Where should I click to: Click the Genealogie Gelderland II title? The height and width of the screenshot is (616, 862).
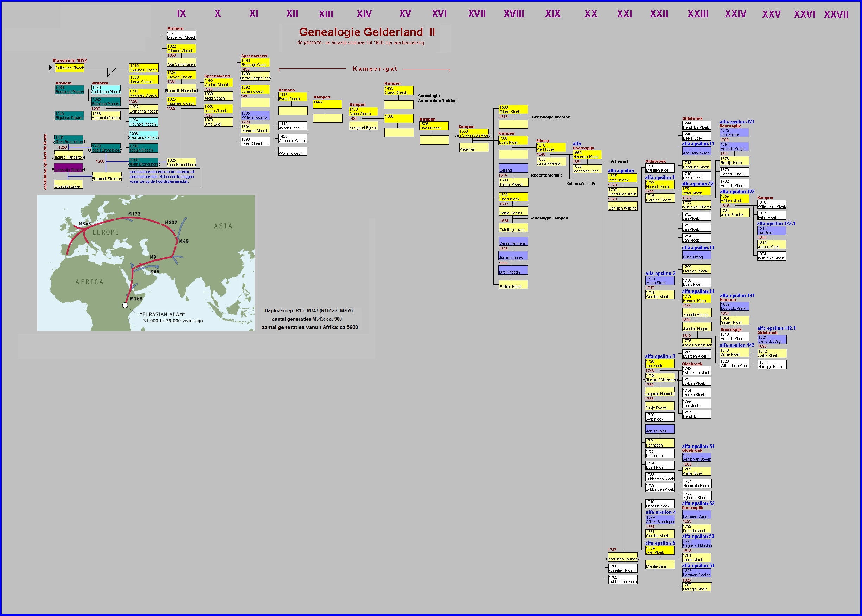366,32
